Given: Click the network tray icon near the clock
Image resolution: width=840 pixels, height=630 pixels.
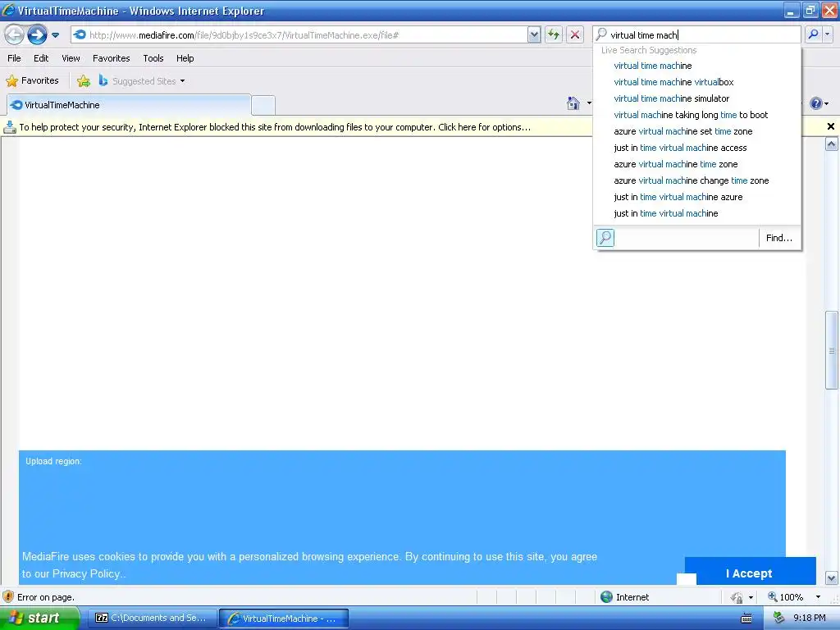Looking at the screenshot, I should pos(778,619).
